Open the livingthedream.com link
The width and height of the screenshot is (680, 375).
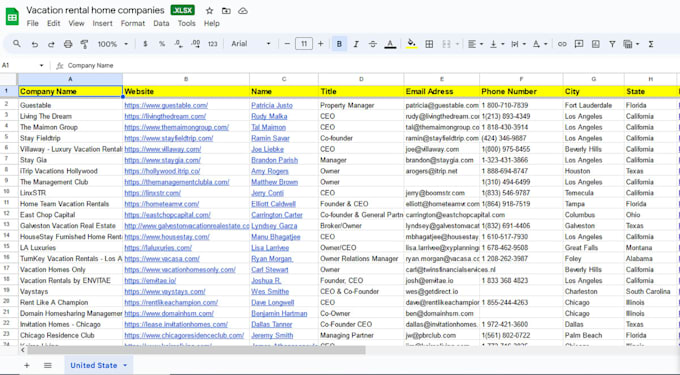point(165,116)
